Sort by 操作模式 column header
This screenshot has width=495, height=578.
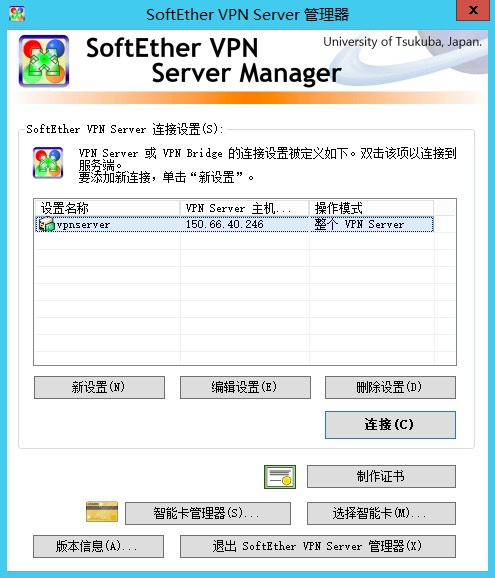pyautogui.click(x=372, y=208)
